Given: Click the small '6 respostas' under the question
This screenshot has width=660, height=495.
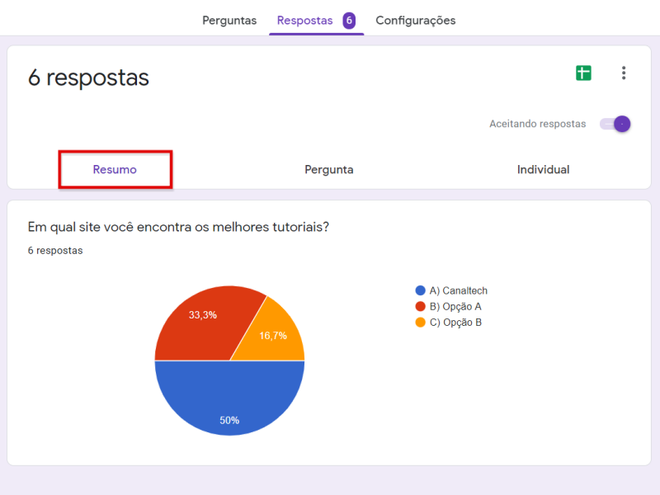Looking at the screenshot, I should (55, 250).
